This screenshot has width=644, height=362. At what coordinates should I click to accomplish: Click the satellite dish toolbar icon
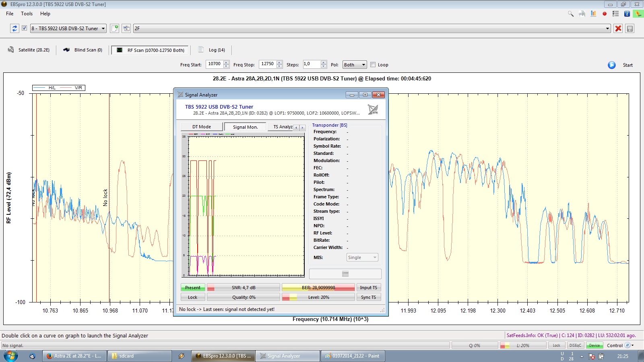click(x=582, y=14)
